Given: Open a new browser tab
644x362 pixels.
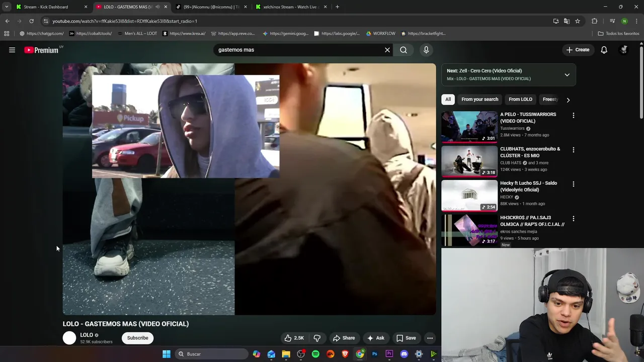Looking at the screenshot, I should 337,7.
